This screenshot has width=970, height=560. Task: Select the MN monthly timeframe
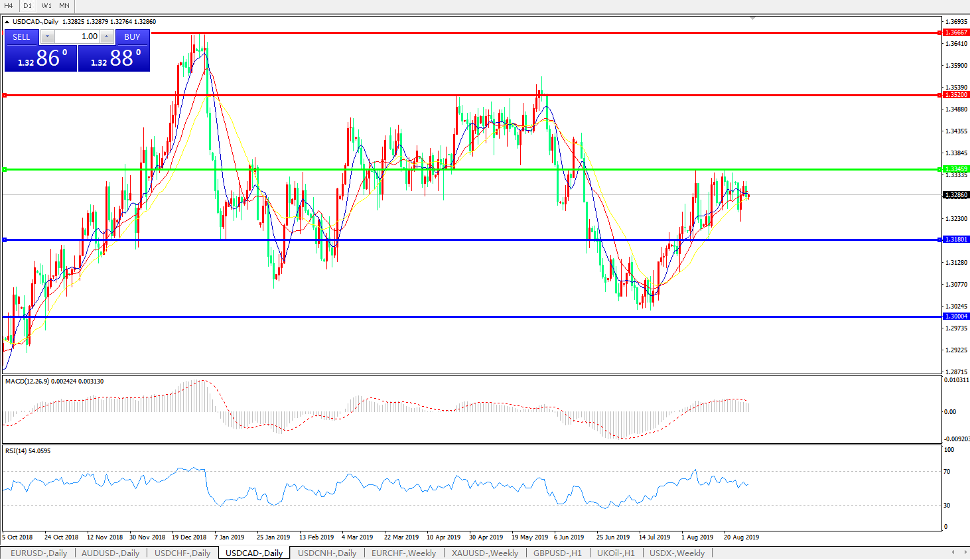click(x=64, y=6)
